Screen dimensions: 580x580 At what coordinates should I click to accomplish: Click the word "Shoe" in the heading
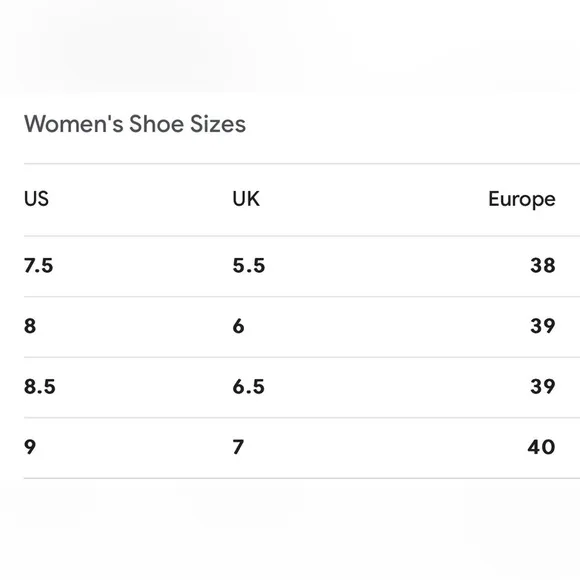point(156,124)
